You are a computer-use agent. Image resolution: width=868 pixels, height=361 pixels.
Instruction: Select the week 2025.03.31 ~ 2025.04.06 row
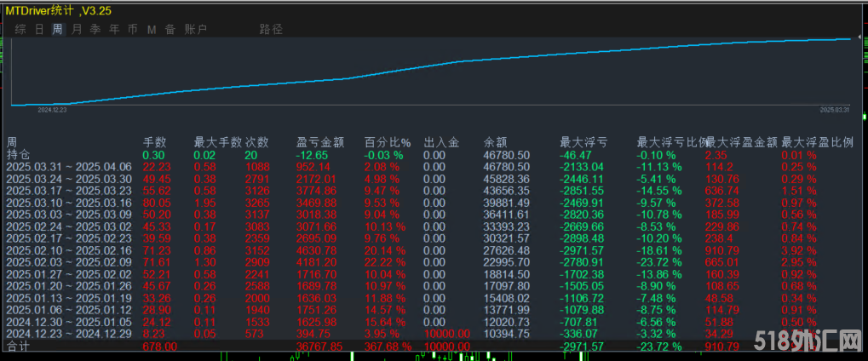pos(434,167)
